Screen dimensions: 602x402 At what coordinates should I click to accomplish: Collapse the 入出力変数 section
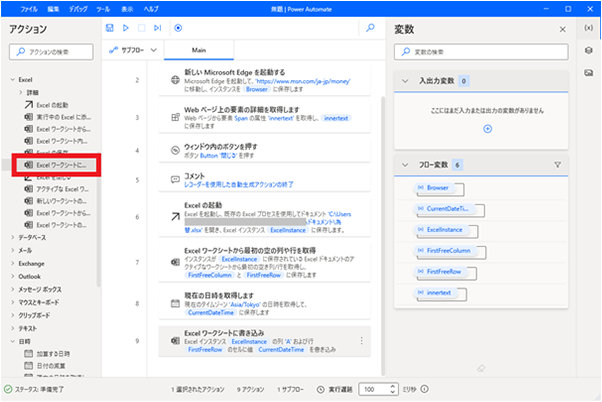click(405, 81)
